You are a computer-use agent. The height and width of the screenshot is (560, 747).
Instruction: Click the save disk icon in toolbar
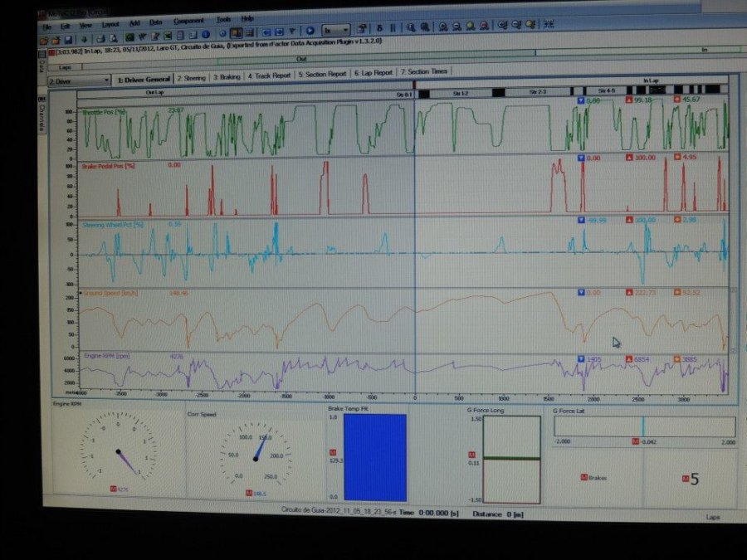point(69,40)
